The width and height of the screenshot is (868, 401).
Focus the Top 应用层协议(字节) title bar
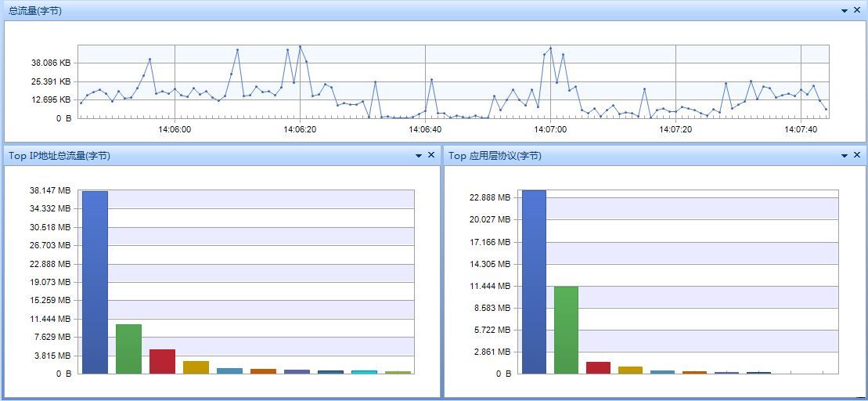click(495, 156)
